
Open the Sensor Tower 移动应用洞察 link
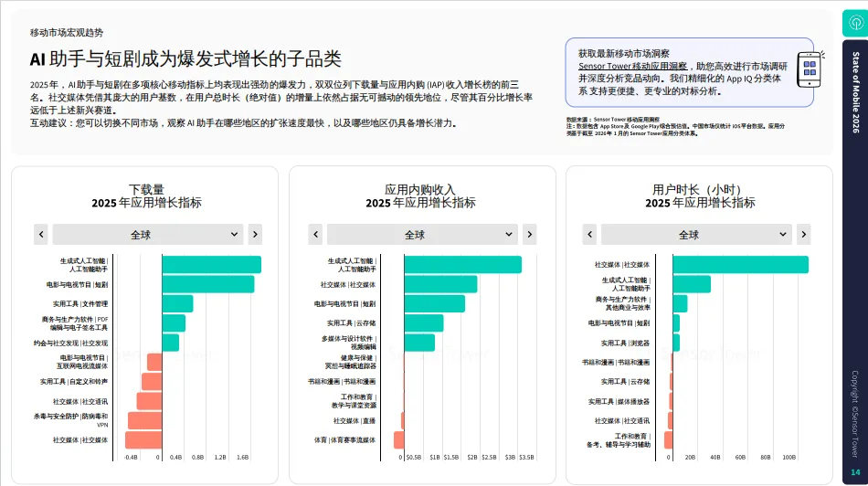click(x=633, y=66)
